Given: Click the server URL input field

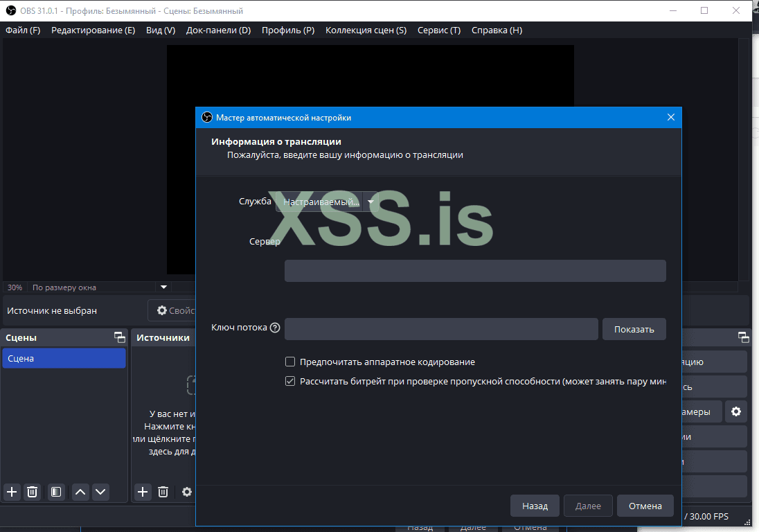Looking at the screenshot, I should (x=475, y=271).
